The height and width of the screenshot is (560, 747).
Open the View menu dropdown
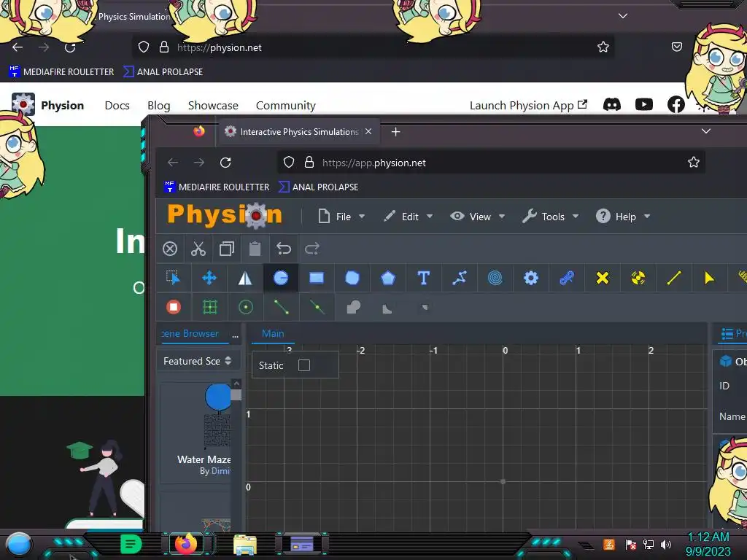(x=477, y=217)
